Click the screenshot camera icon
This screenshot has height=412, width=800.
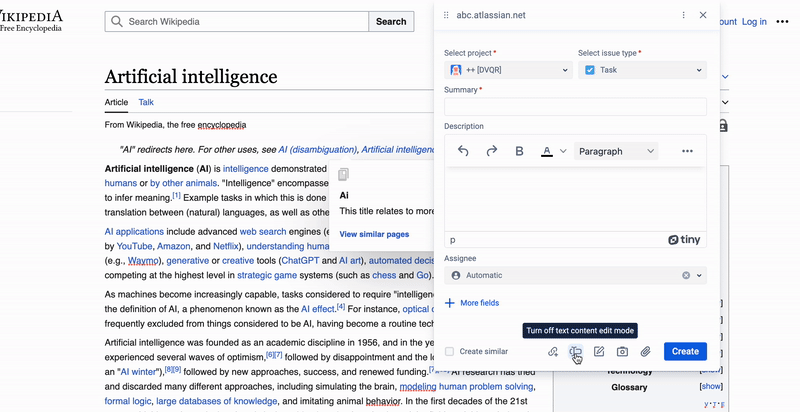point(622,351)
